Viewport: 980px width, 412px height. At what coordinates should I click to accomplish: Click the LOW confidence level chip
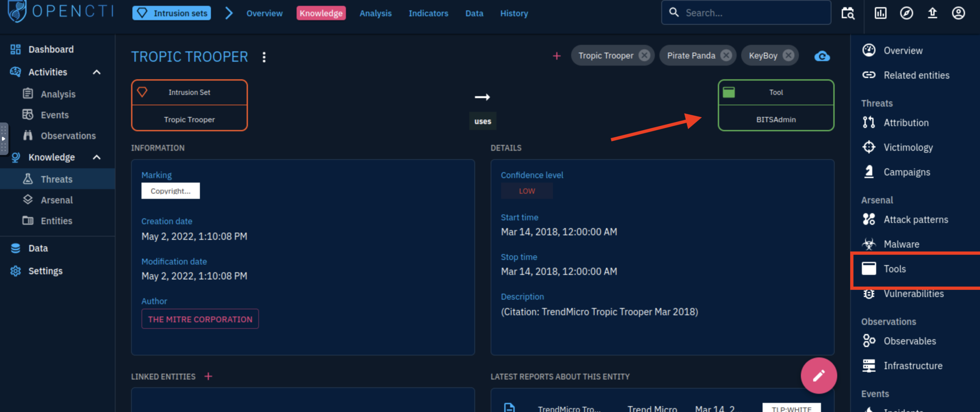pyautogui.click(x=527, y=191)
